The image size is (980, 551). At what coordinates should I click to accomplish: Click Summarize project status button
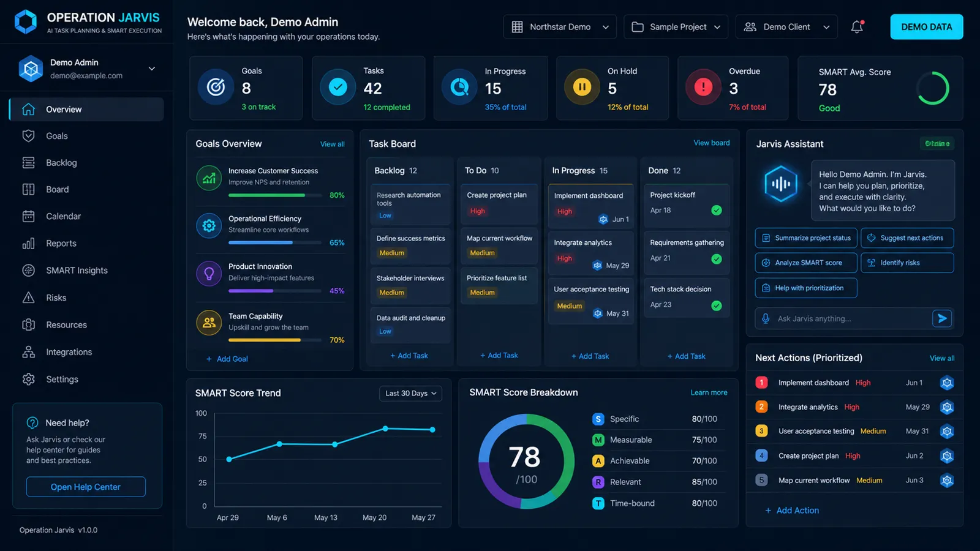pos(806,238)
